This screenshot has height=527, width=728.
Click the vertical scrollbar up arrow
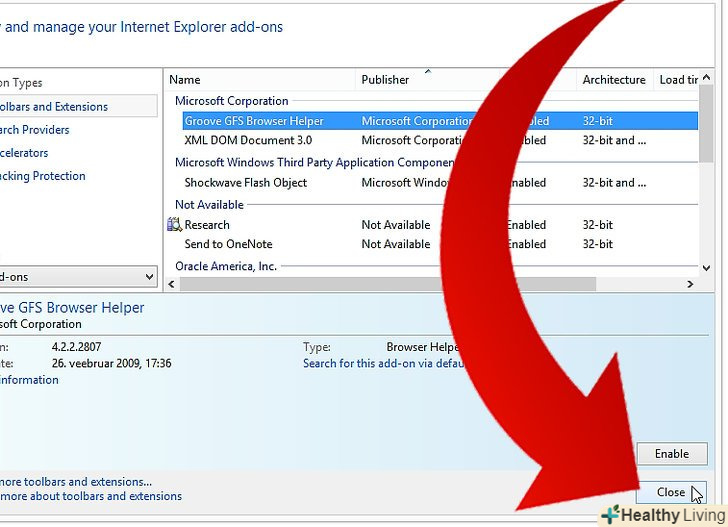(x=706, y=79)
